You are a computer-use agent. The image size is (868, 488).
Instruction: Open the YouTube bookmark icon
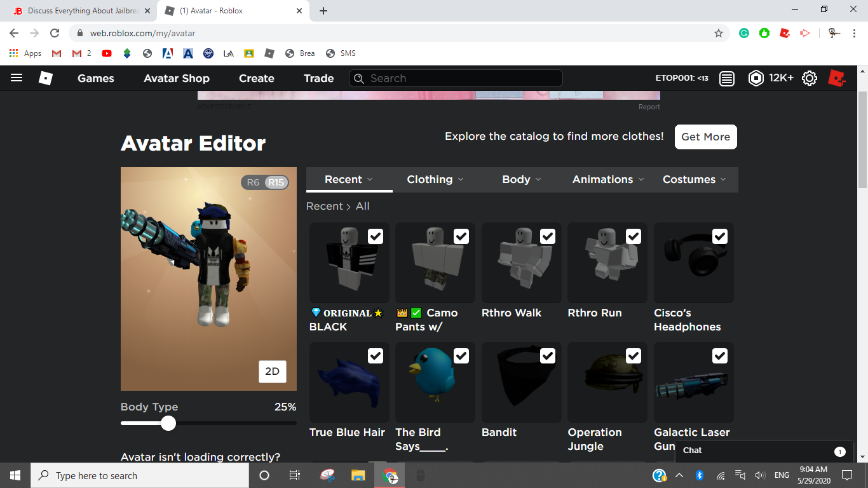coord(107,53)
